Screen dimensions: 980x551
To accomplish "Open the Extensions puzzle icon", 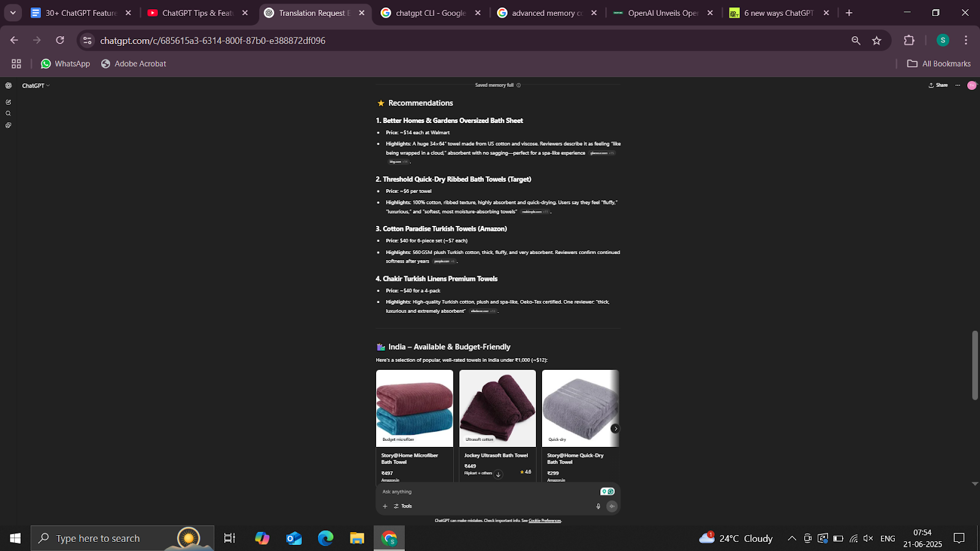I will tap(909, 40).
